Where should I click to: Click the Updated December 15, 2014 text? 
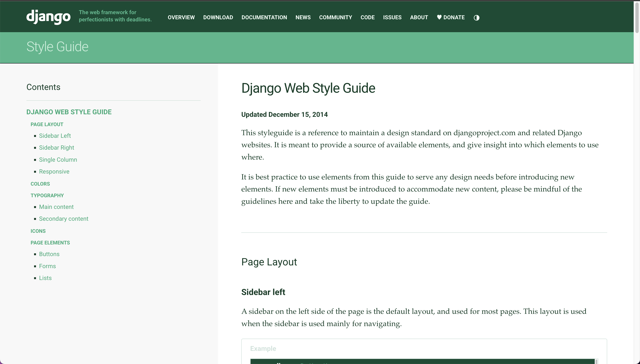pyautogui.click(x=284, y=114)
